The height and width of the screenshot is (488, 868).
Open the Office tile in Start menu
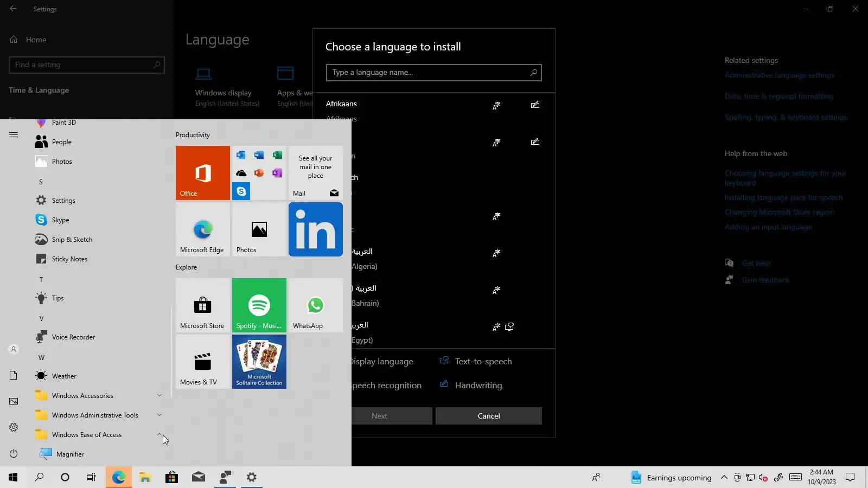(203, 173)
